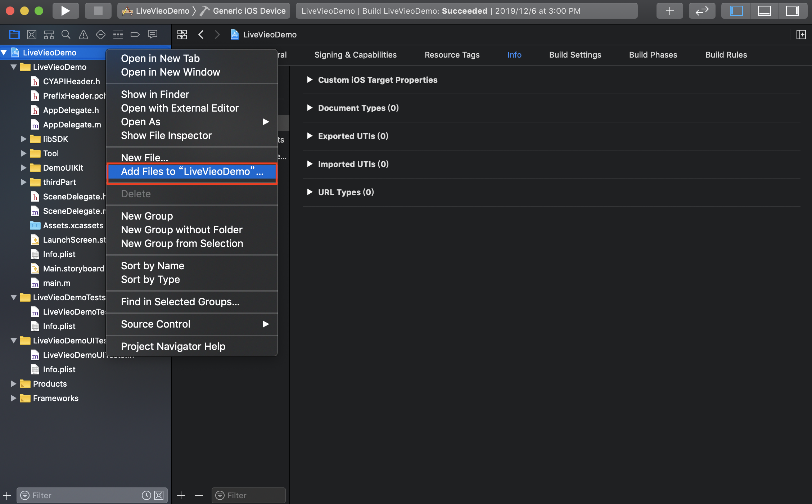Open the Issue navigator warning icon
This screenshot has width=812, height=504.
click(83, 35)
